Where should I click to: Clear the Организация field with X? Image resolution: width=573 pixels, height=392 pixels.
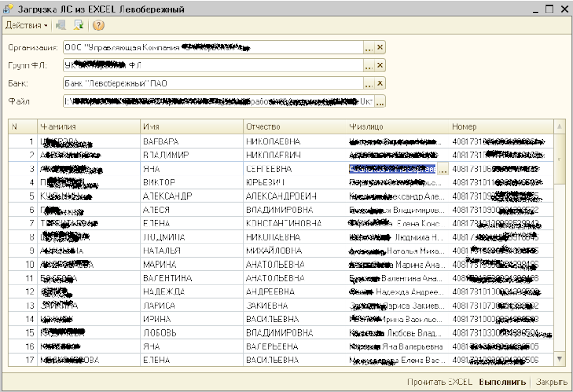click(380, 47)
